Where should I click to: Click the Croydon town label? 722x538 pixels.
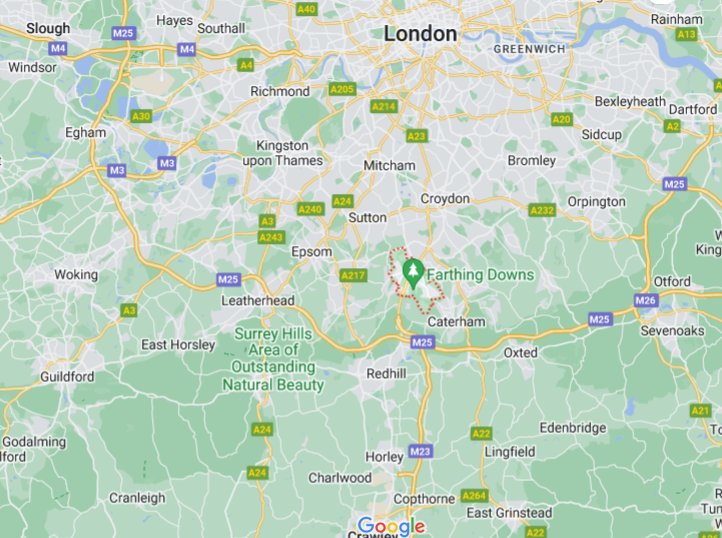coord(445,199)
